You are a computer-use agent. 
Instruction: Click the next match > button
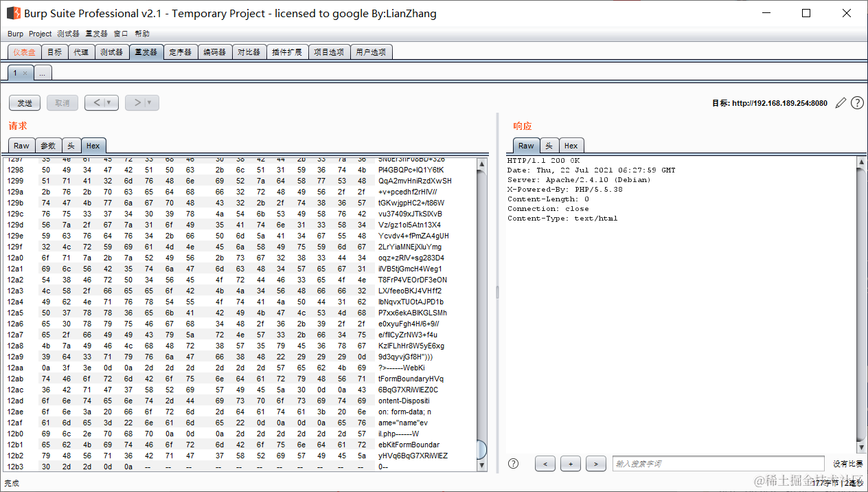click(595, 464)
